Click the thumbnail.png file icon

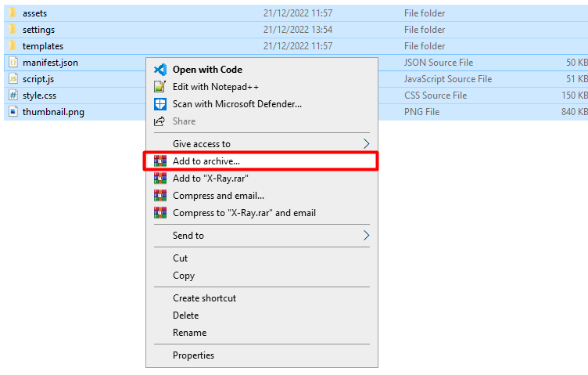pos(13,112)
